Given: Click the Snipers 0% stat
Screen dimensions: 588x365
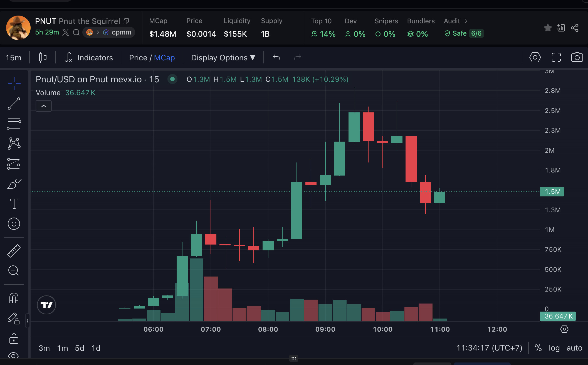Looking at the screenshot, I should click(386, 28).
